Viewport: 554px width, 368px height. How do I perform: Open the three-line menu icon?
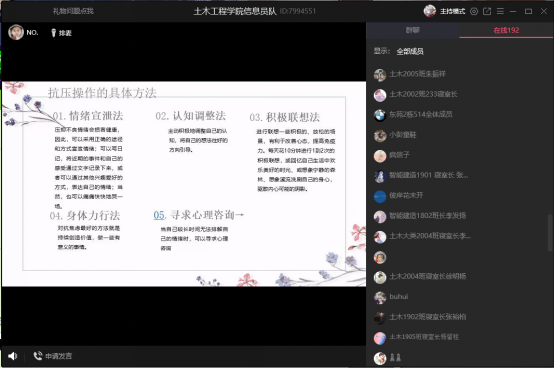tap(500, 11)
